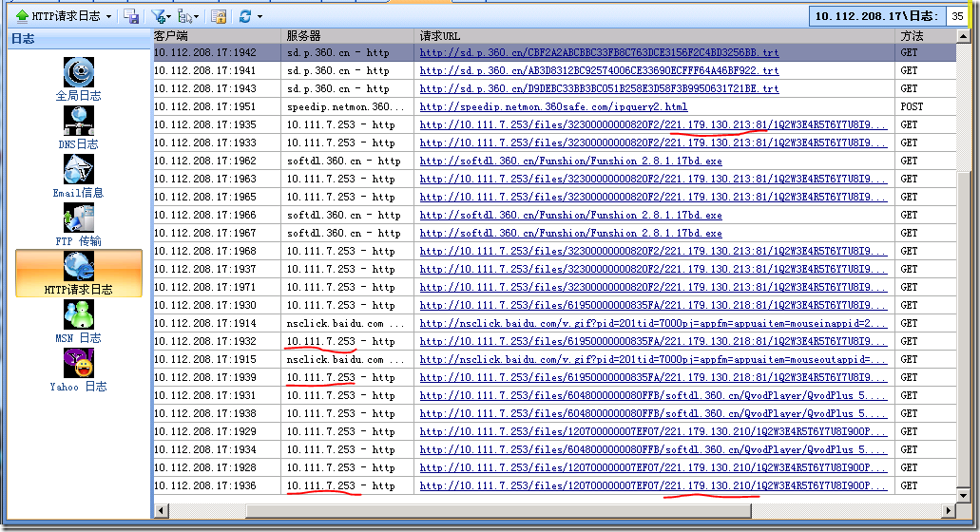Image resolution: width=980 pixels, height=532 pixels.
Task: Click the padlock toolbar icon
Action: [x=219, y=17]
